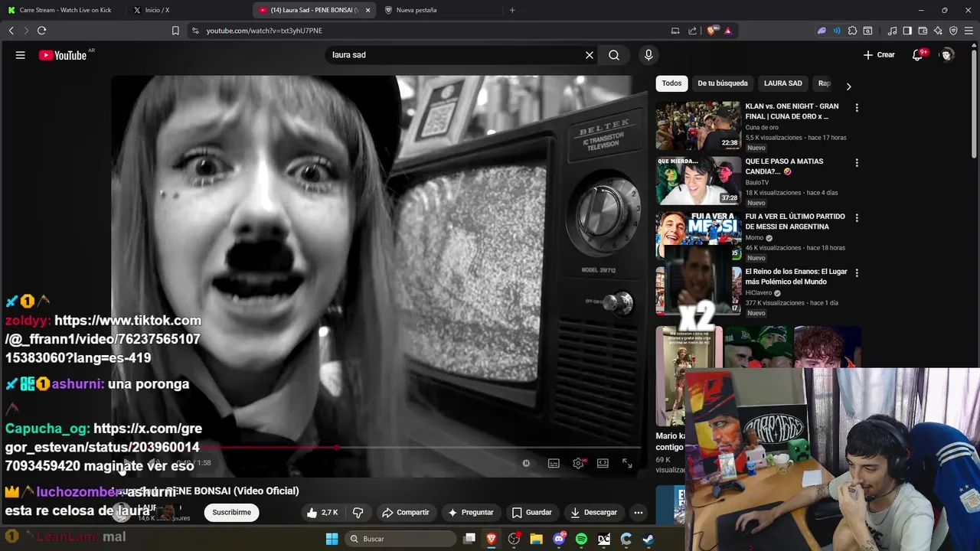
Task: Open Brave Wallet icon
Action: tap(923, 31)
